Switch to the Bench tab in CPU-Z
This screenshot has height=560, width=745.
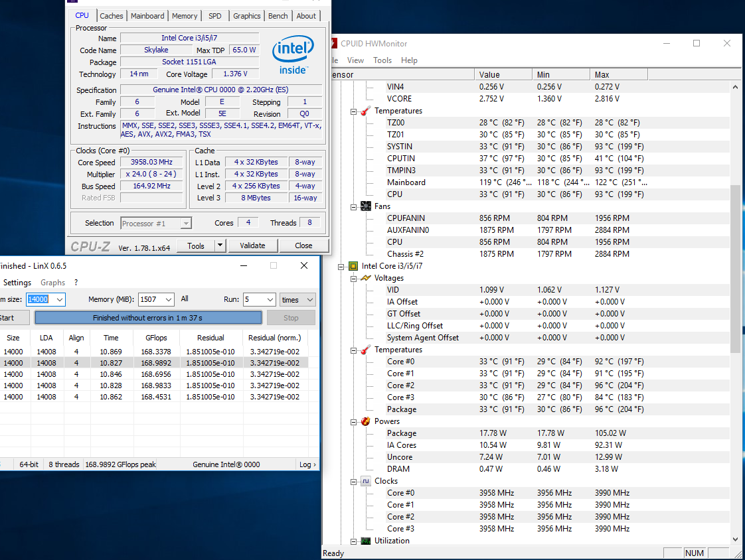278,16
